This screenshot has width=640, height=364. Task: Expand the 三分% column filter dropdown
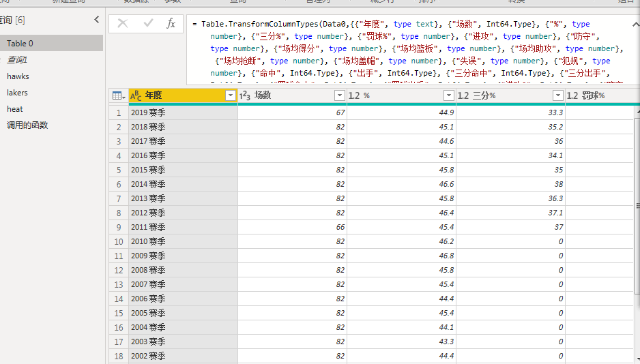[557, 96]
